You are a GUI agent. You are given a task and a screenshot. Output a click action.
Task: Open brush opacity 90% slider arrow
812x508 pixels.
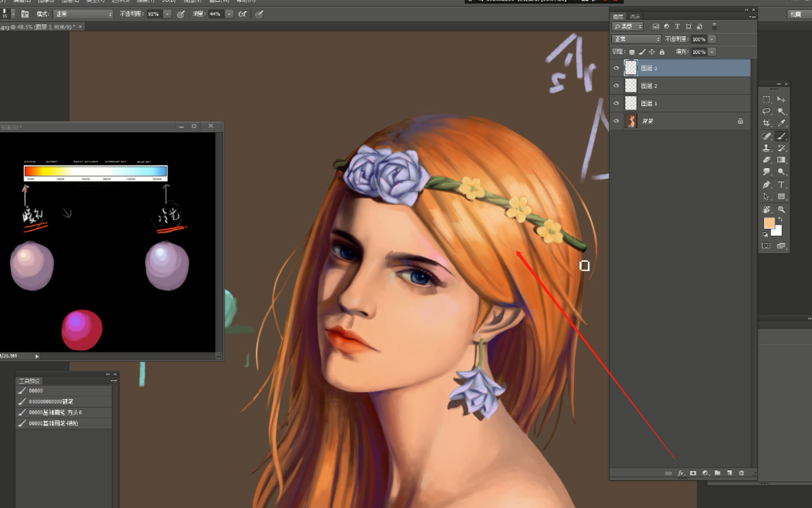point(168,14)
